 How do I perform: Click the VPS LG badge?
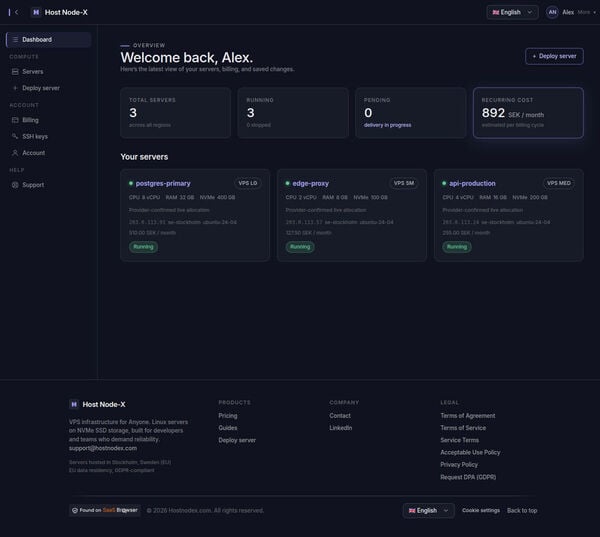(248, 183)
